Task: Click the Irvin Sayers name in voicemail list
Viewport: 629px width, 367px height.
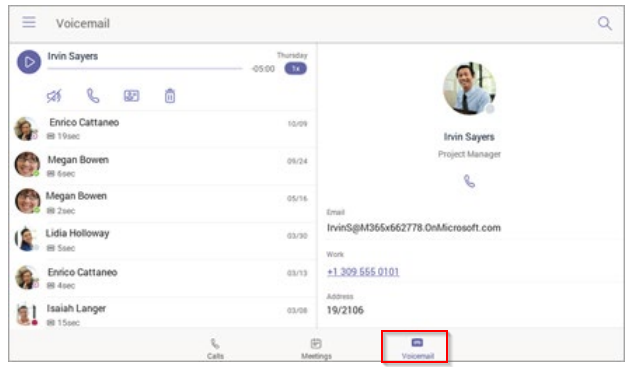Action: pyautogui.click(x=73, y=56)
